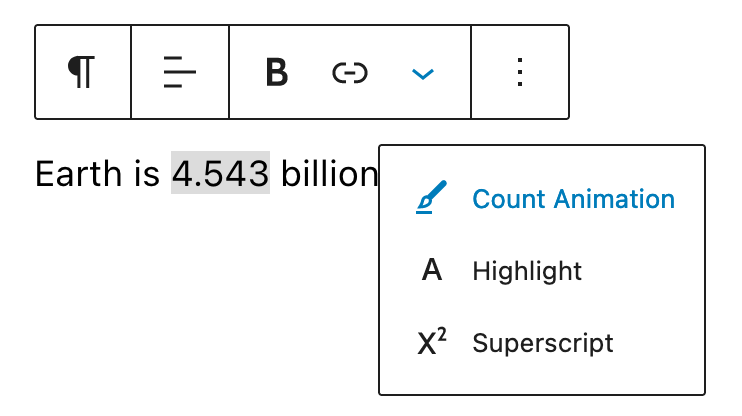Viewport: 742px width, 416px height.
Task: Apply the Superscript text label
Action: click(x=543, y=343)
